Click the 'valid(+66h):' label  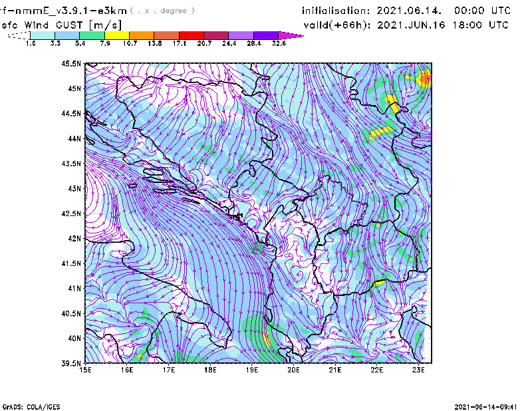(x=337, y=25)
